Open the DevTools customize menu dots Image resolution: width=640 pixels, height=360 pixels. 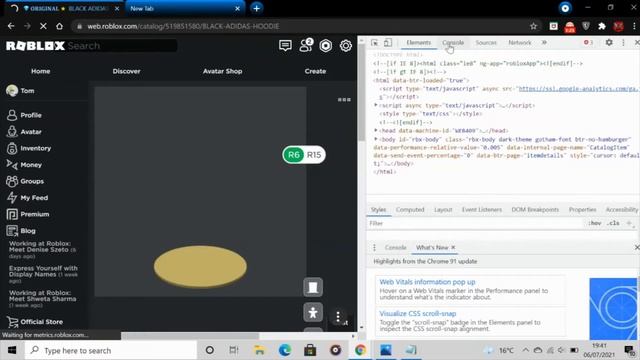pos(623,42)
